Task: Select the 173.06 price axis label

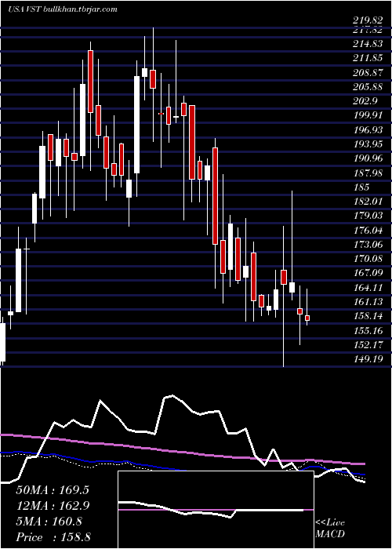Action: click(368, 245)
